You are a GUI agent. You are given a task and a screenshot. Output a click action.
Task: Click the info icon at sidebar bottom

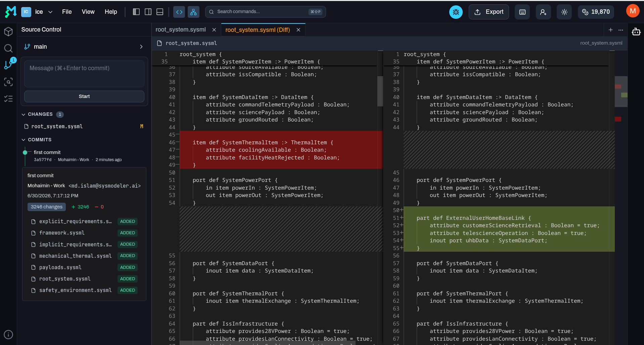pos(8,335)
